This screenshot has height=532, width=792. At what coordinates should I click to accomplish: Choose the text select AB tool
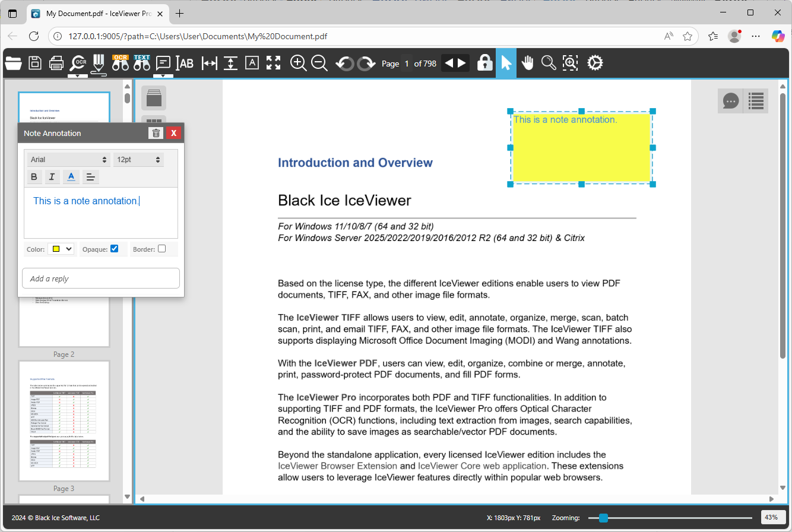pyautogui.click(x=185, y=63)
